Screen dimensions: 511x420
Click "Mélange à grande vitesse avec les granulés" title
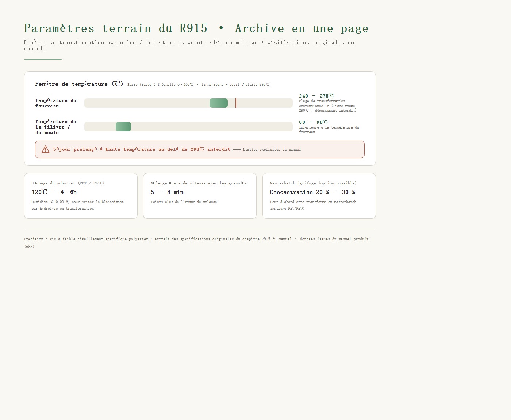click(x=199, y=183)
